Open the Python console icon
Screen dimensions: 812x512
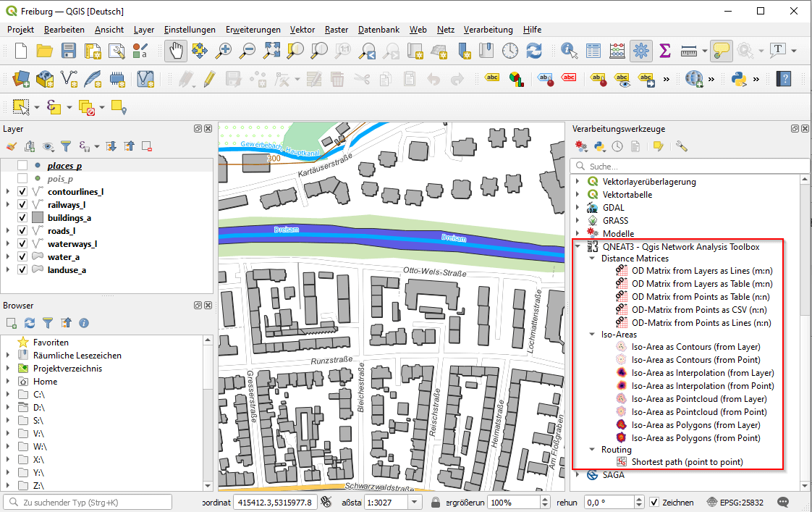(739, 78)
